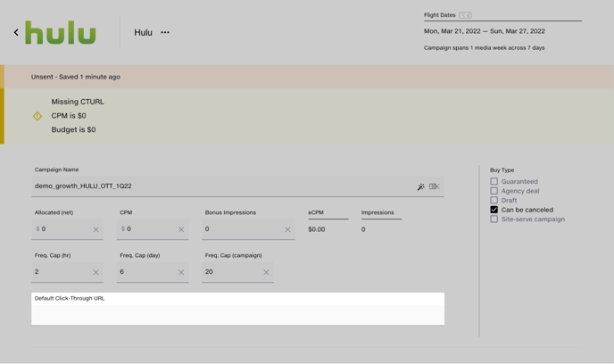Check the Agency deal option

494,191
